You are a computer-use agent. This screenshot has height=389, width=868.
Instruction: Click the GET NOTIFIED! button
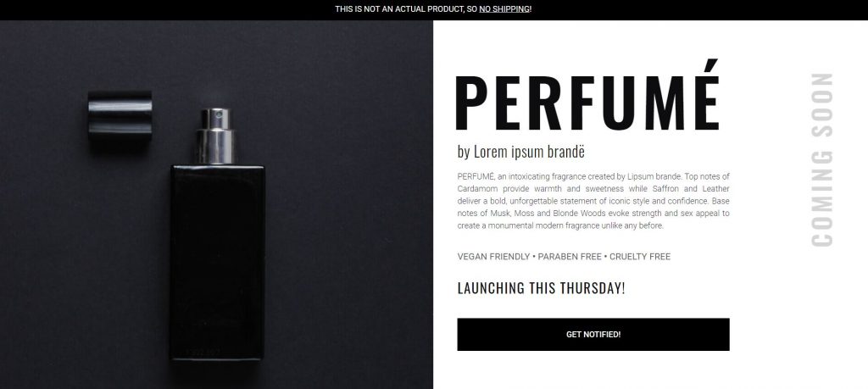593,334
